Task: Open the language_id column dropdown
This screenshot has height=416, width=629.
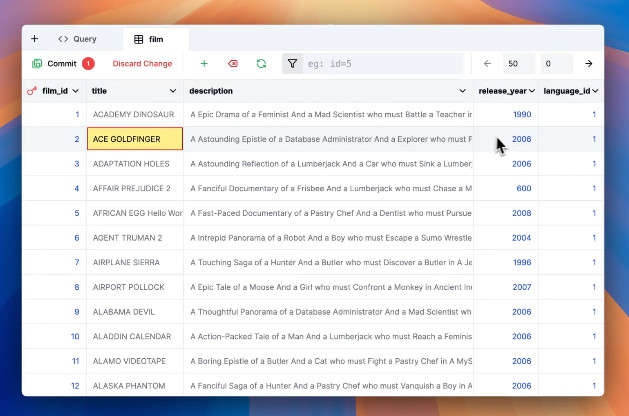Action: tap(595, 91)
